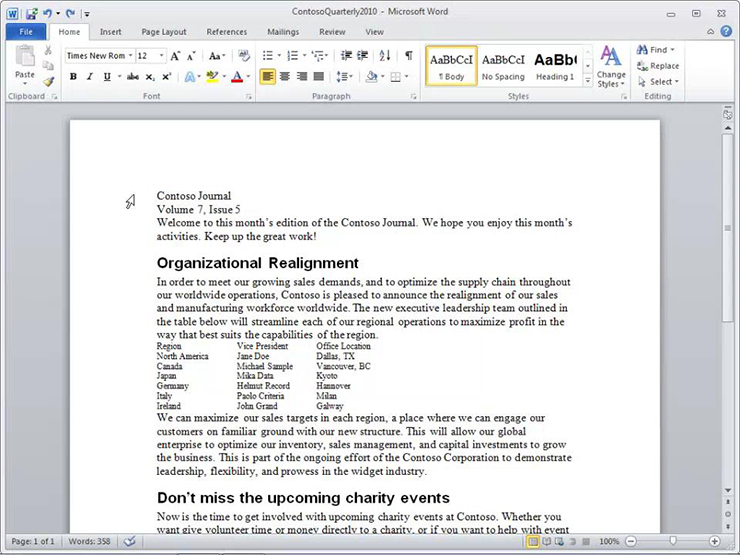The height and width of the screenshot is (555, 740).
Task: Expand the Styles gallery More arrow
Action: (x=588, y=81)
